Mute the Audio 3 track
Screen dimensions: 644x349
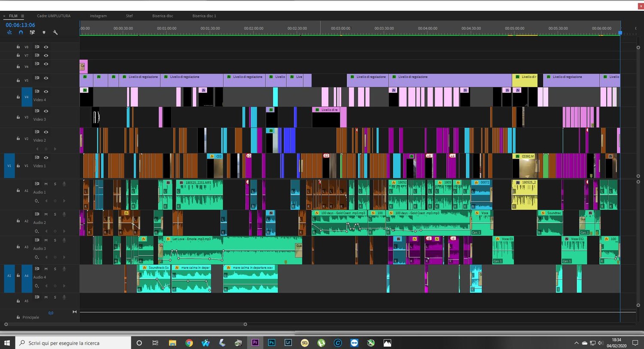point(46,240)
